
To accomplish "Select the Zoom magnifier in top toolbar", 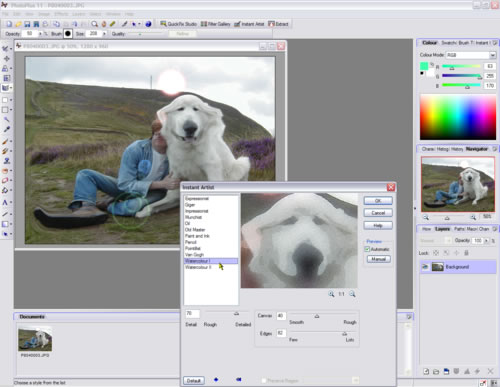I will [95, 24].
